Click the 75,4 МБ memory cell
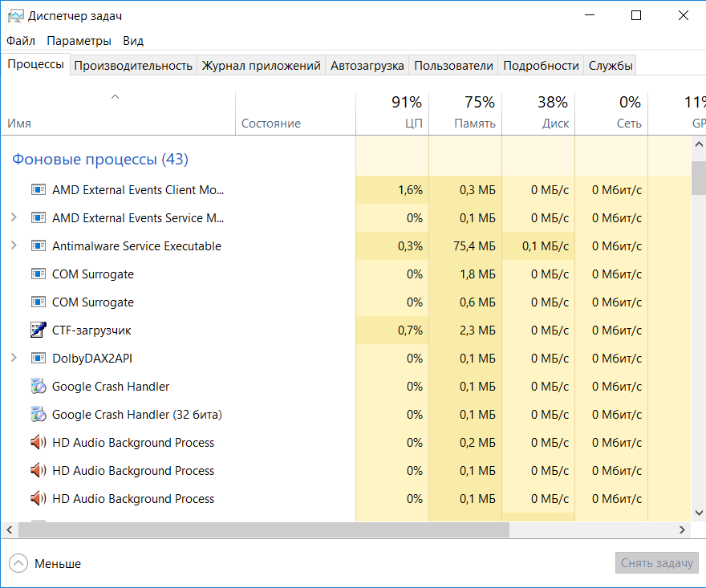706x588 pixels. (x=465, y=245)
